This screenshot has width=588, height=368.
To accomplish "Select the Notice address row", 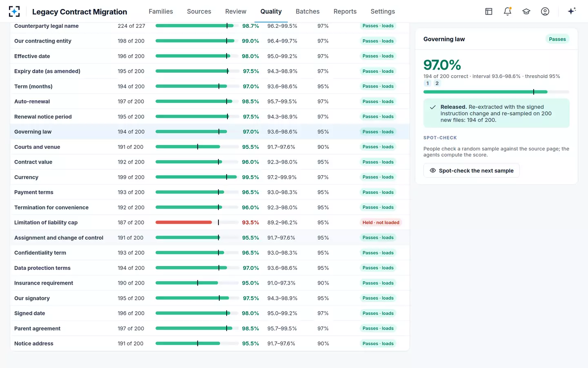I will tap(210, 343).
